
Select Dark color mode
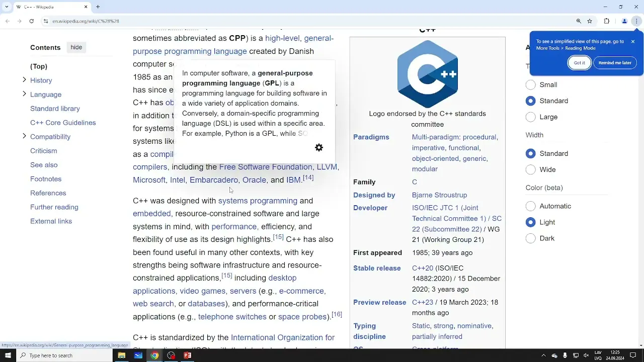click(530, 238)
